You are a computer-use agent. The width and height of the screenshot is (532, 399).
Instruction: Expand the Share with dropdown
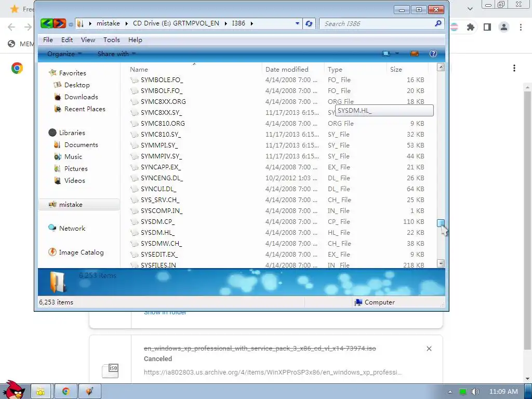[x=116, y=54]
